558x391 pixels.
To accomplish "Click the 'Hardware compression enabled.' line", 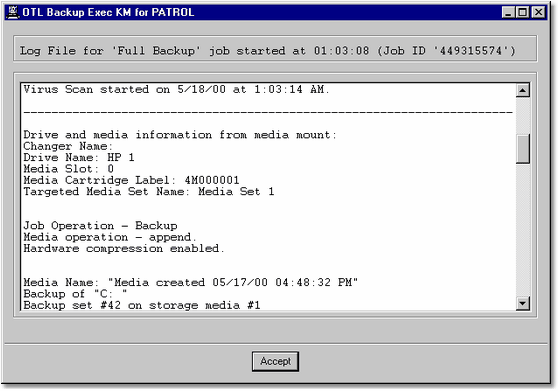I will (124, 249).
